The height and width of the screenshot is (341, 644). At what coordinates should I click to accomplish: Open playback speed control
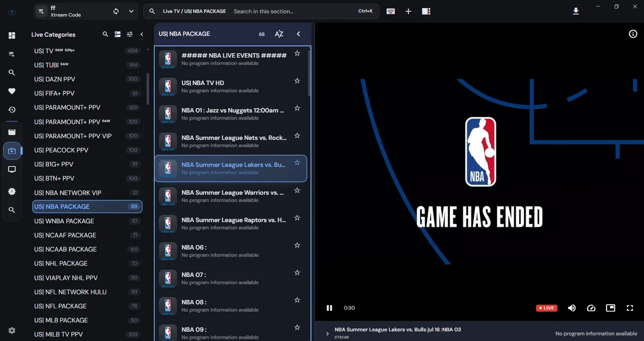[x=591, y=308]
